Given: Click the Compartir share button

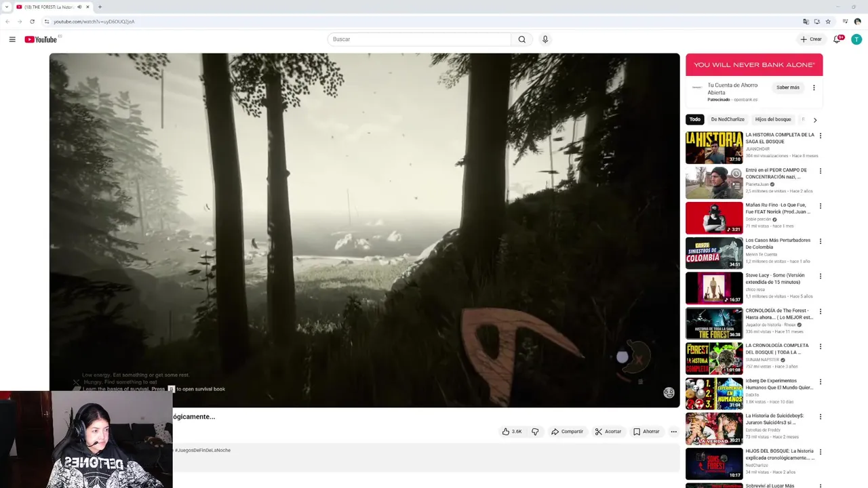Looking at the screenshot, I should 567,432.
